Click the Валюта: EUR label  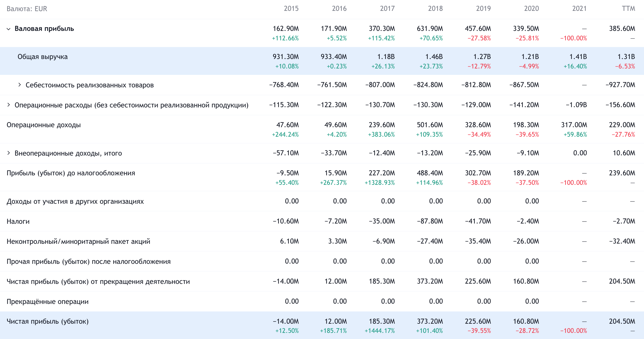tap(27, 9)
